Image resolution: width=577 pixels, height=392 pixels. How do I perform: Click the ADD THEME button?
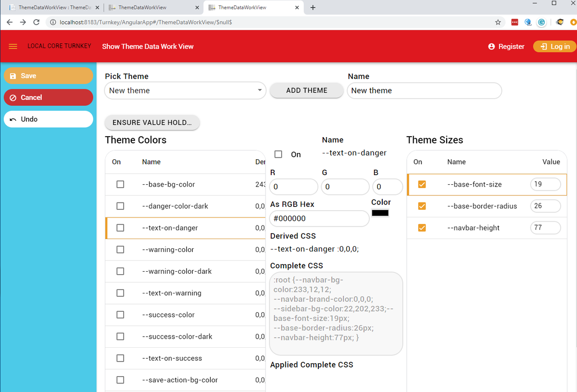click(x=307, y=90)
